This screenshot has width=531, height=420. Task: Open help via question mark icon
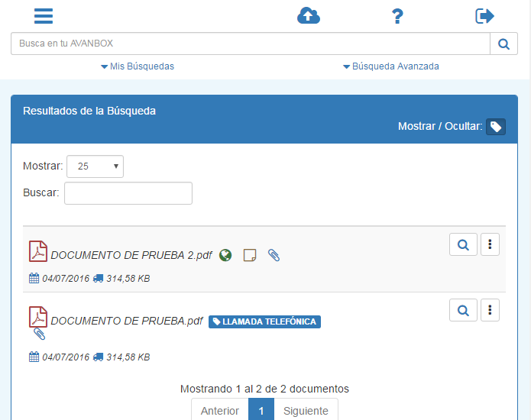(x=397, y=16)
